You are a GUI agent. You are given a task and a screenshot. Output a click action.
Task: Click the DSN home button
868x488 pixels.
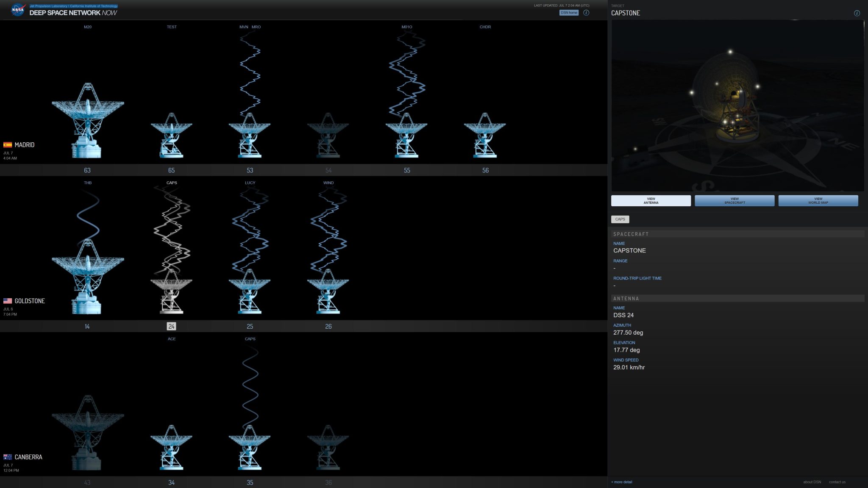(x=568, y=13)
